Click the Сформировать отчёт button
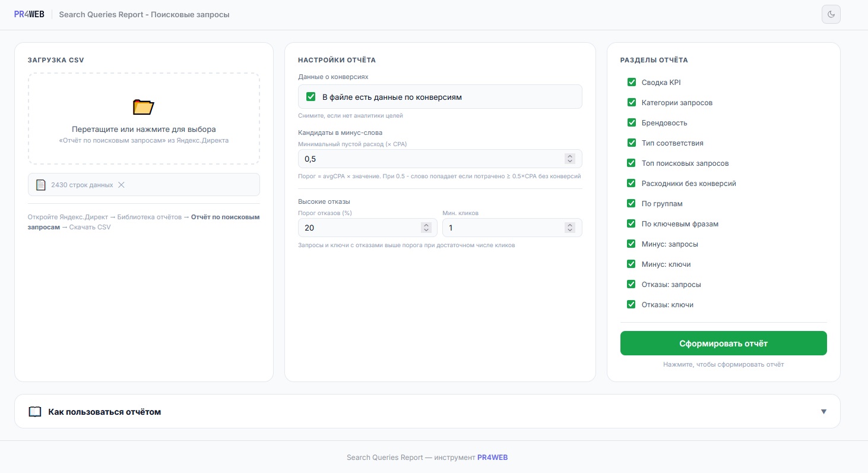The height and width of the screenshot is (473, 868). click(724, 343)
